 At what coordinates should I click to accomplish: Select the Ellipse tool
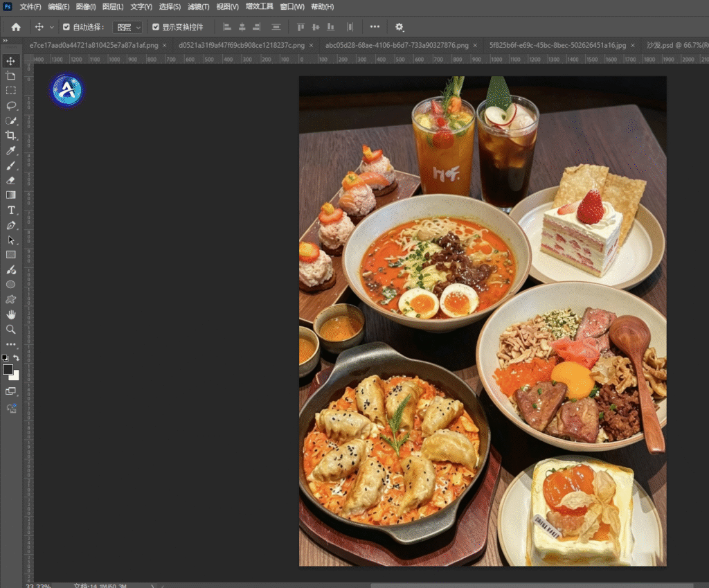[x=11, y=285]
